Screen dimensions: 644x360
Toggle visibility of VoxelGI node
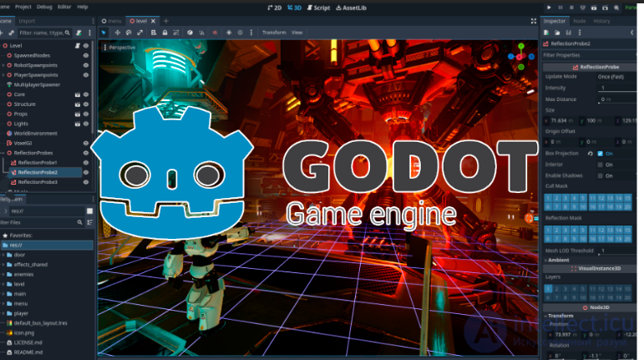86,144
